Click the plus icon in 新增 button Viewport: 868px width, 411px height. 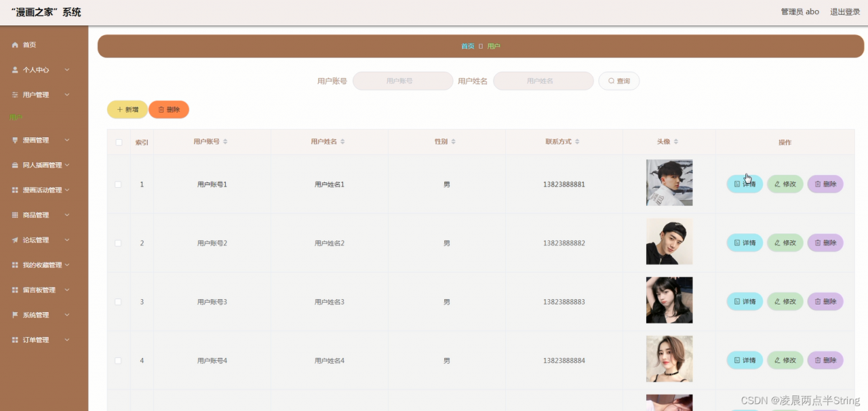(120, 109)
